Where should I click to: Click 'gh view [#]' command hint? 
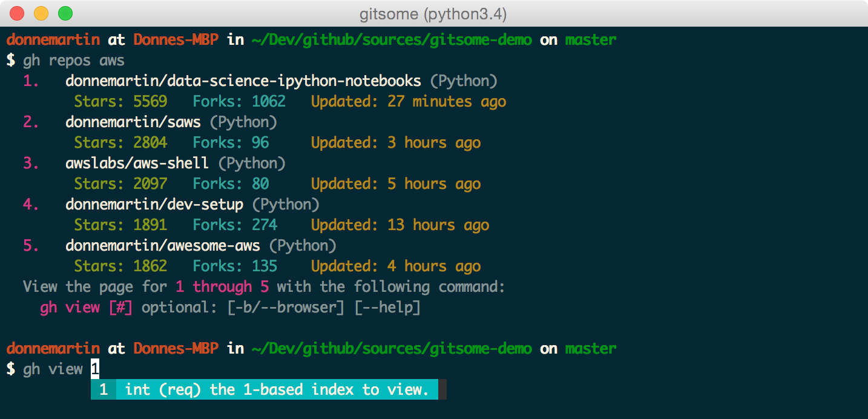[87, 307]
